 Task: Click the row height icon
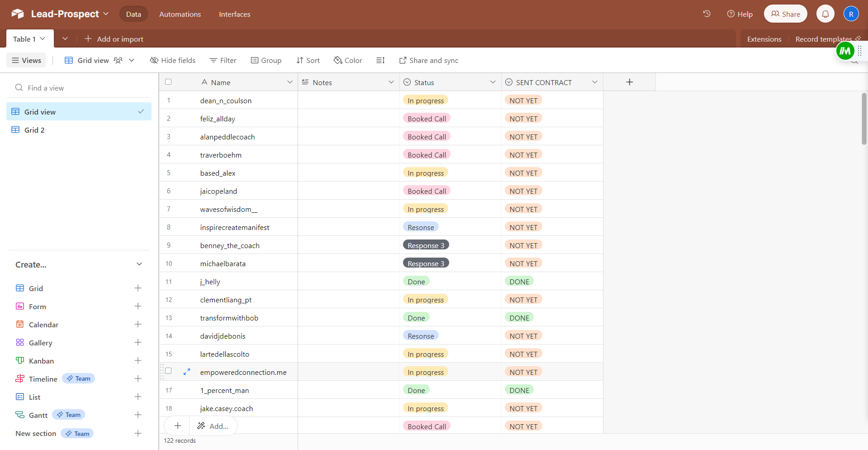coord(380,60)
